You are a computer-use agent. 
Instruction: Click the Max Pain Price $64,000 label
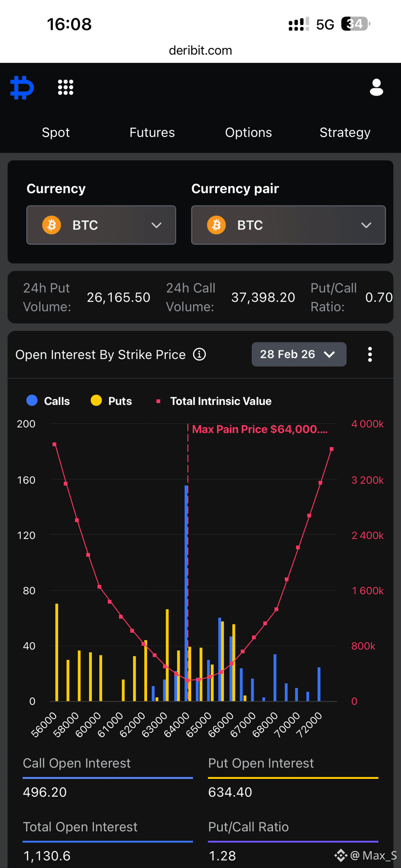click(260, 429)
